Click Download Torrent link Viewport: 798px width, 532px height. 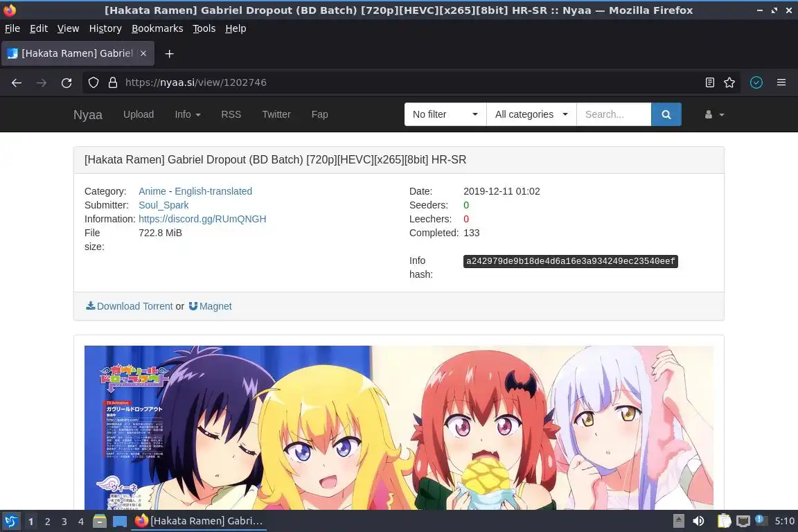[130, 306]
